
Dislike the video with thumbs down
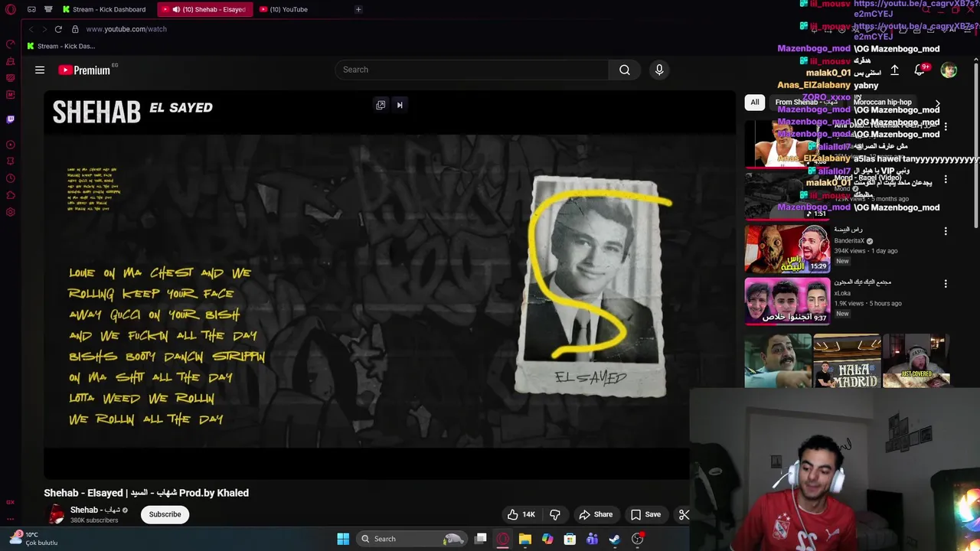tap(555, 514)
